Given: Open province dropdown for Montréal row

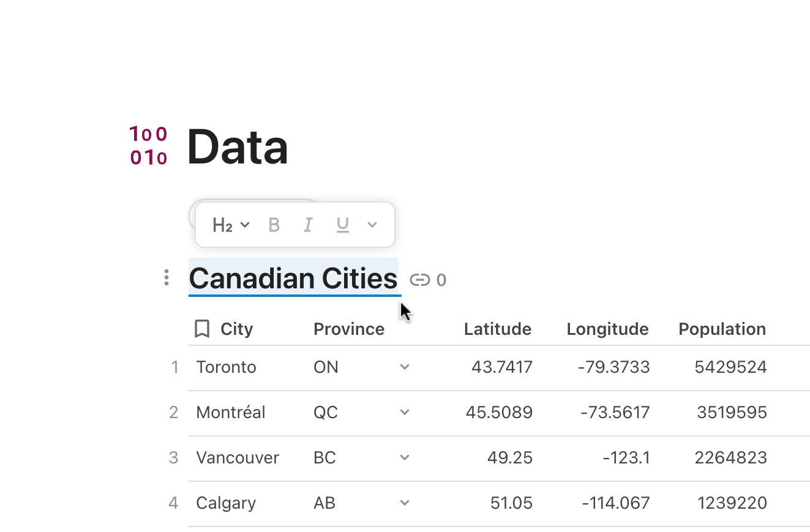Looking at the screenshot, I should click(404, 412).
